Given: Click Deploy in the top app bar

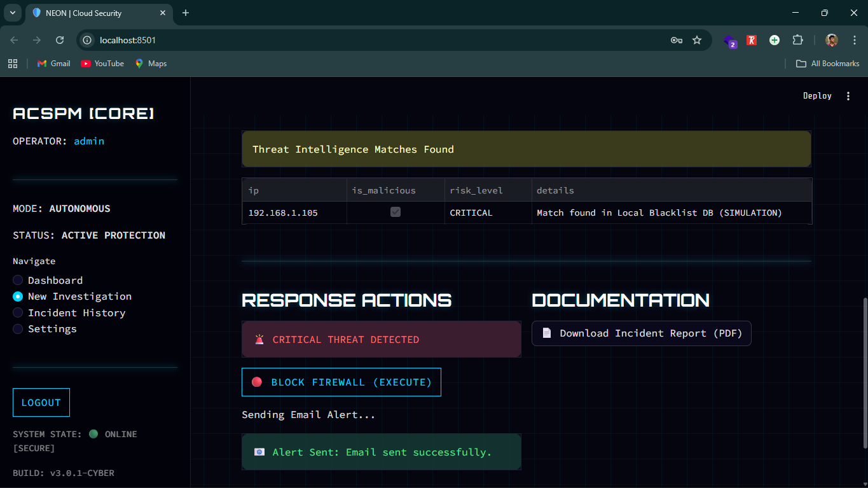Looking at the screenshot, I should pos(816,95).
